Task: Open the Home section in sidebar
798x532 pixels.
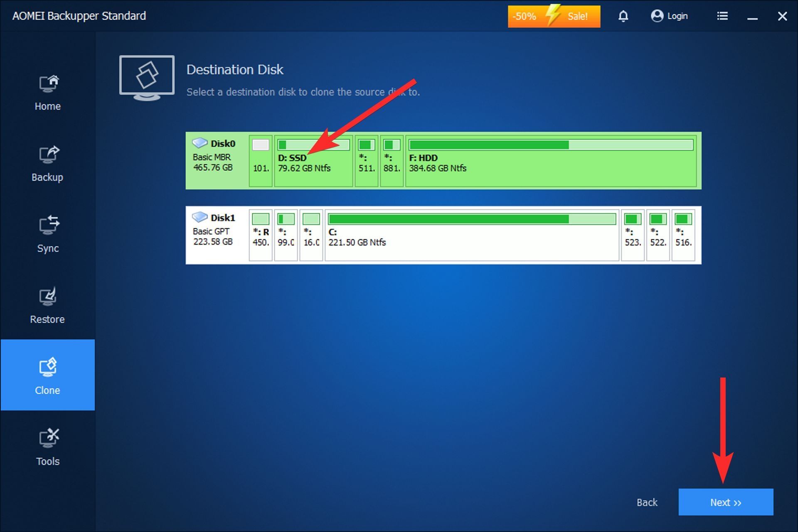Action: pos(47,91)
